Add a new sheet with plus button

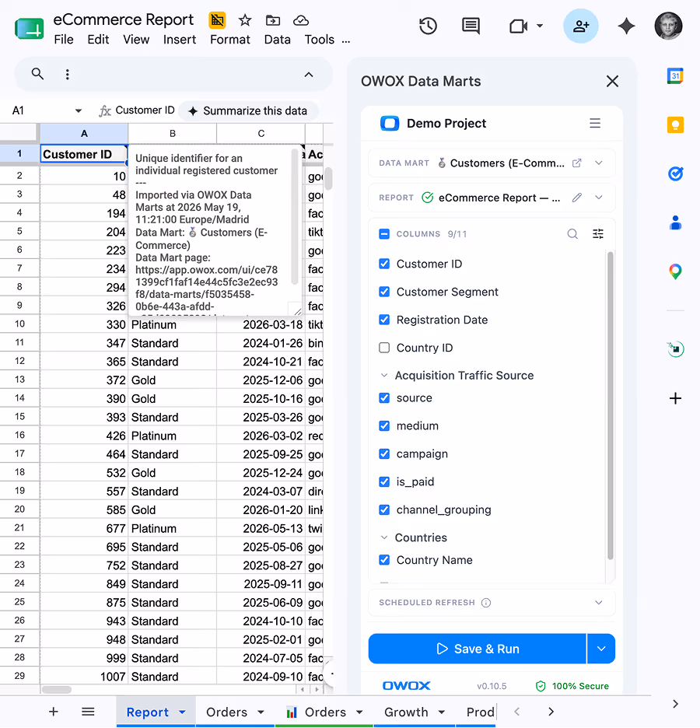click(54, 712)
